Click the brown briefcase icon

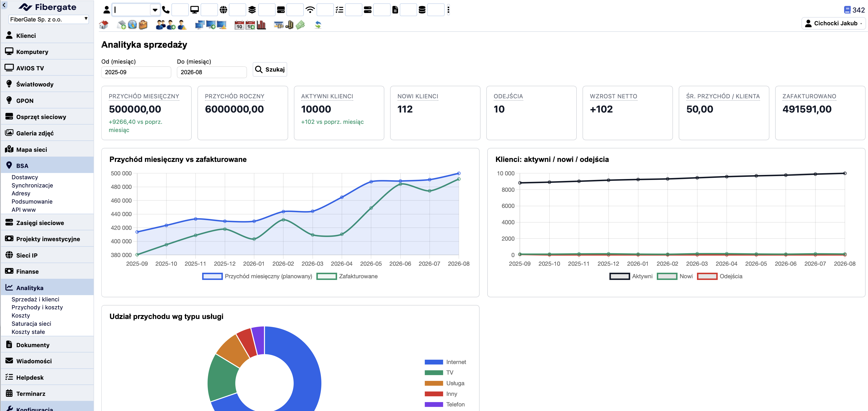pos(143,25)
